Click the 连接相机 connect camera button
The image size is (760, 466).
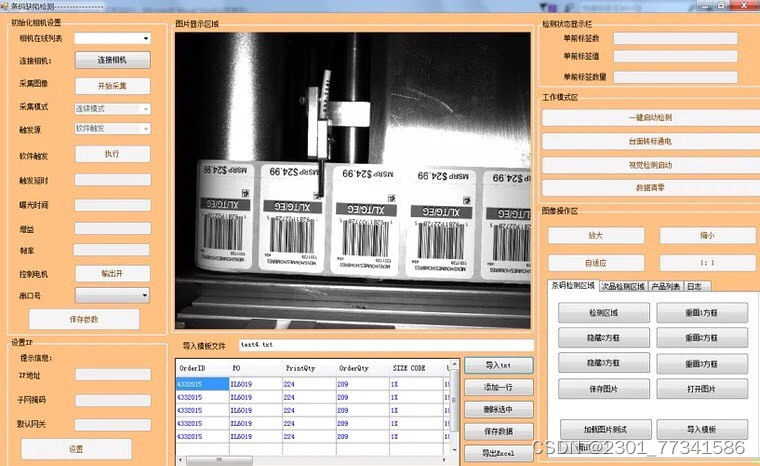112,60
